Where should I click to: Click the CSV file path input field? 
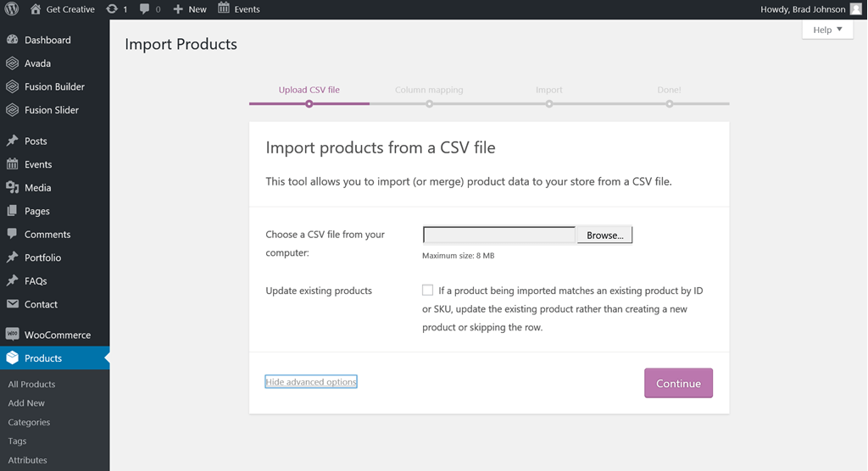point(498,235)
